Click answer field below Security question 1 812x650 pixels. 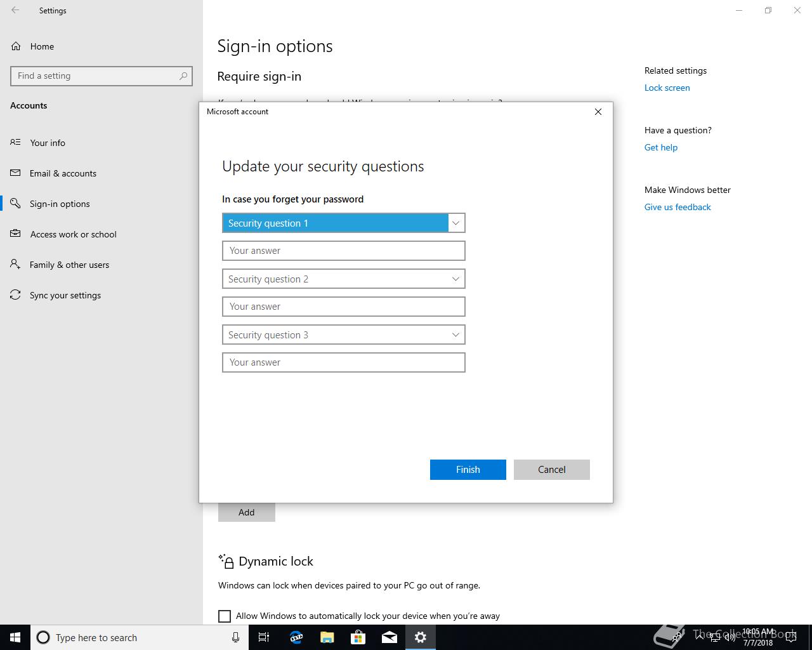pos(343,251)
